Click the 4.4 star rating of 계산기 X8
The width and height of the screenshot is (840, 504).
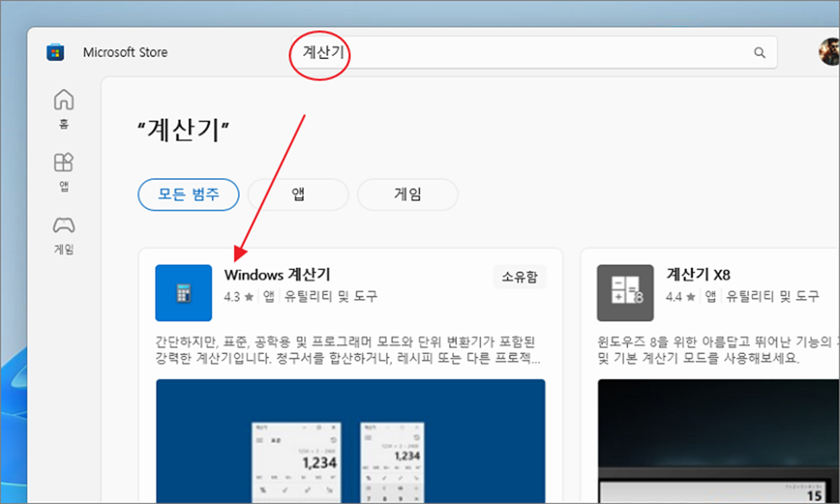click(680, 296)
